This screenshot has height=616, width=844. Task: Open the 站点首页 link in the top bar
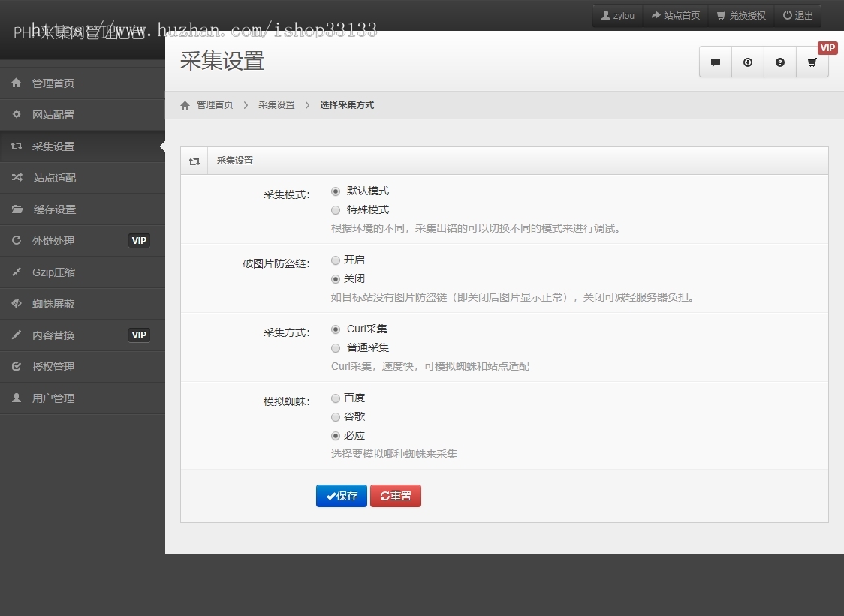[675, 16]
